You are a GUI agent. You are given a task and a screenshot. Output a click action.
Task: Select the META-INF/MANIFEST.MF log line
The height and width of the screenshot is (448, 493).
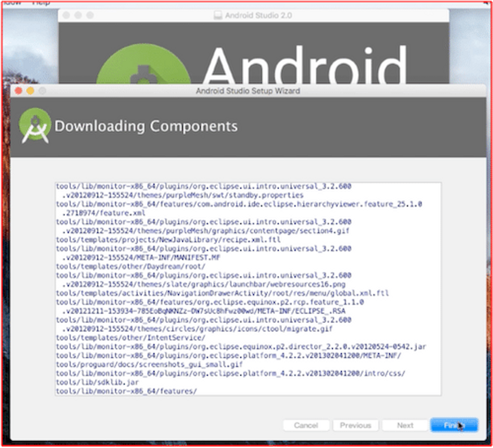141,258
